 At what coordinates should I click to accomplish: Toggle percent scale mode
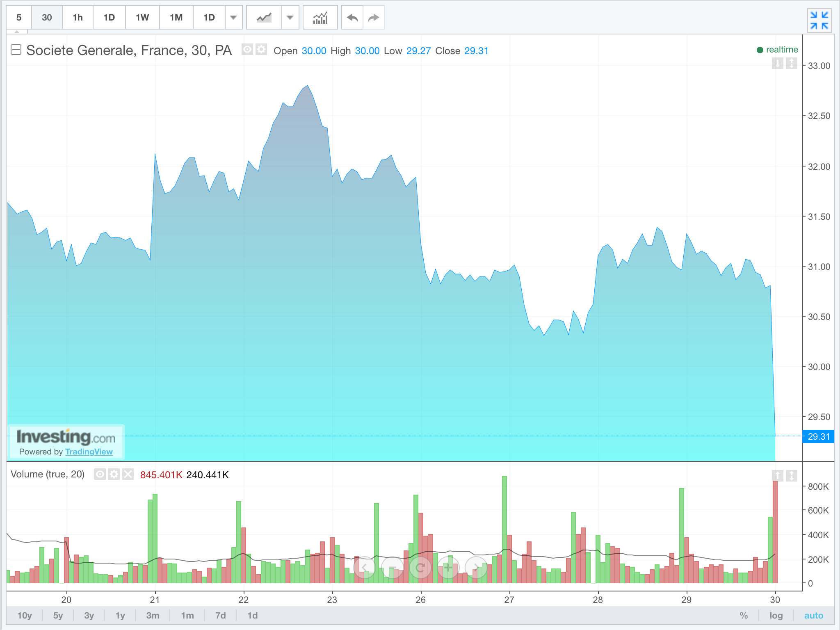click(x=744, y=615)
